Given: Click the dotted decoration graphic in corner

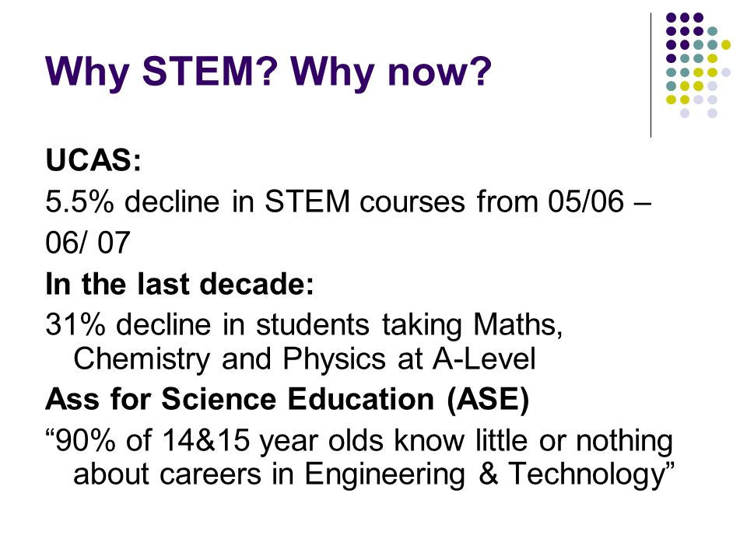Looking at the screenshot, I should click(699, 65).
